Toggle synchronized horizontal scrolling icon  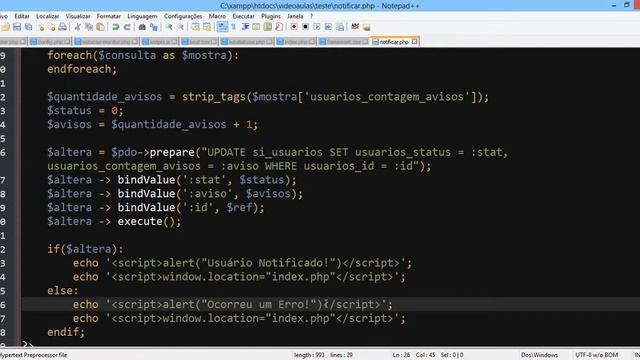click(207, 27)
